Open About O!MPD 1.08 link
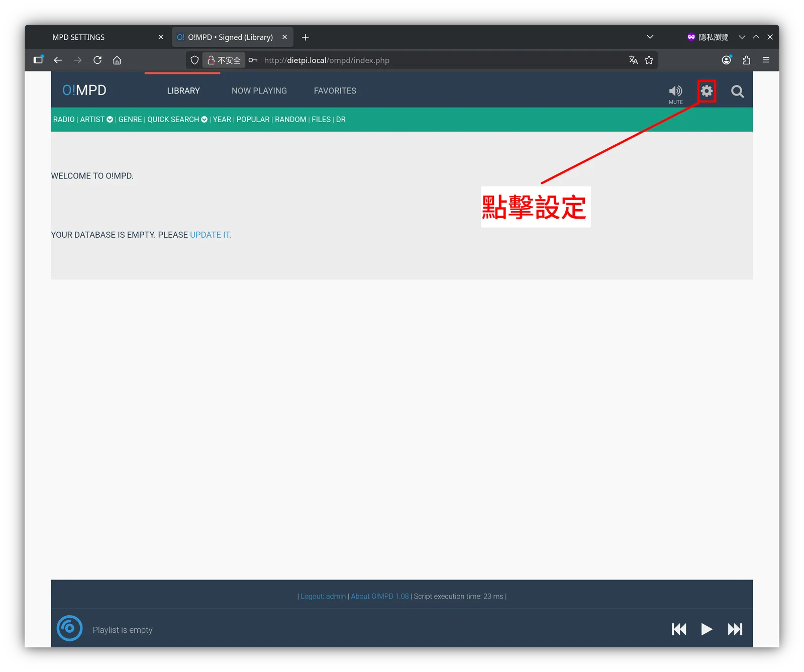Viewport: 804px width, 672px height. pos(380,596)
